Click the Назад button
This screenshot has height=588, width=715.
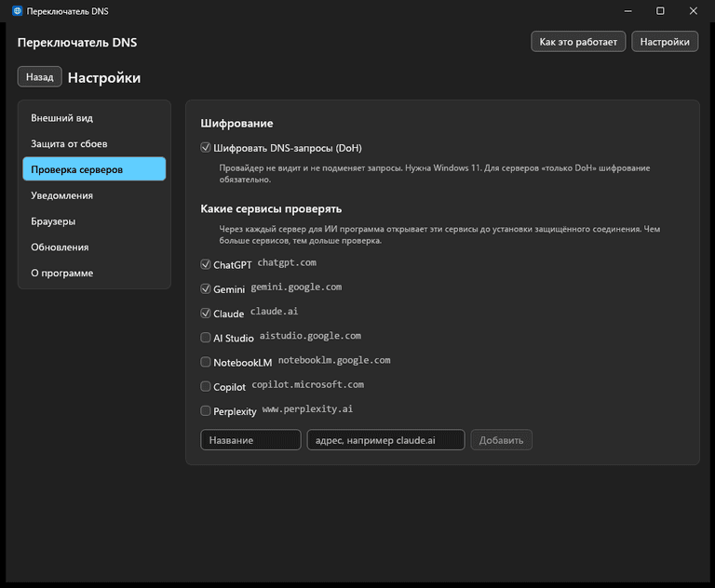point(40,77)
